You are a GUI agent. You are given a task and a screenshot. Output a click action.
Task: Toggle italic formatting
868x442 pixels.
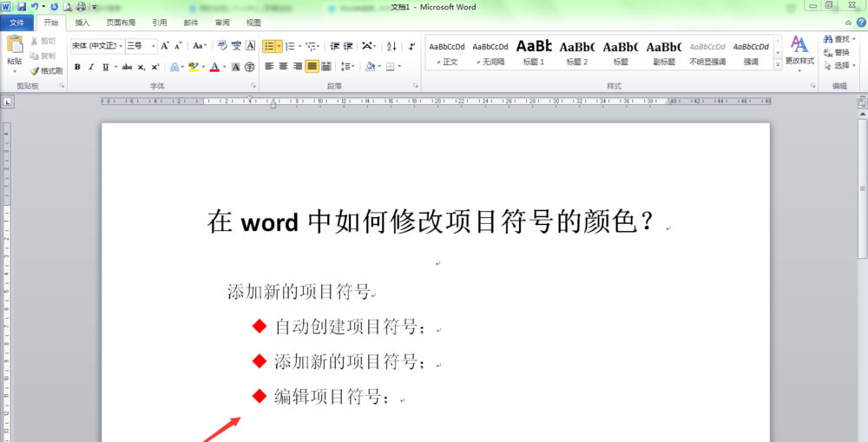pos(91,67)
